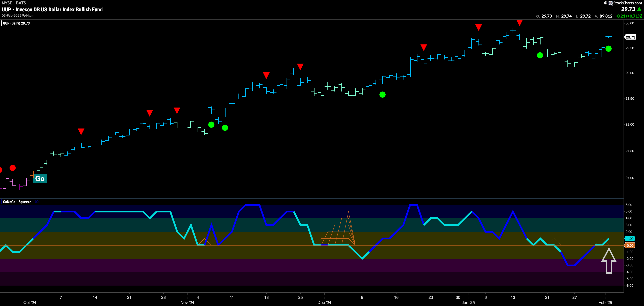Screen dimensions: 644x306
Task: Click the 29.00 price axis label
Action: [630, 73]
